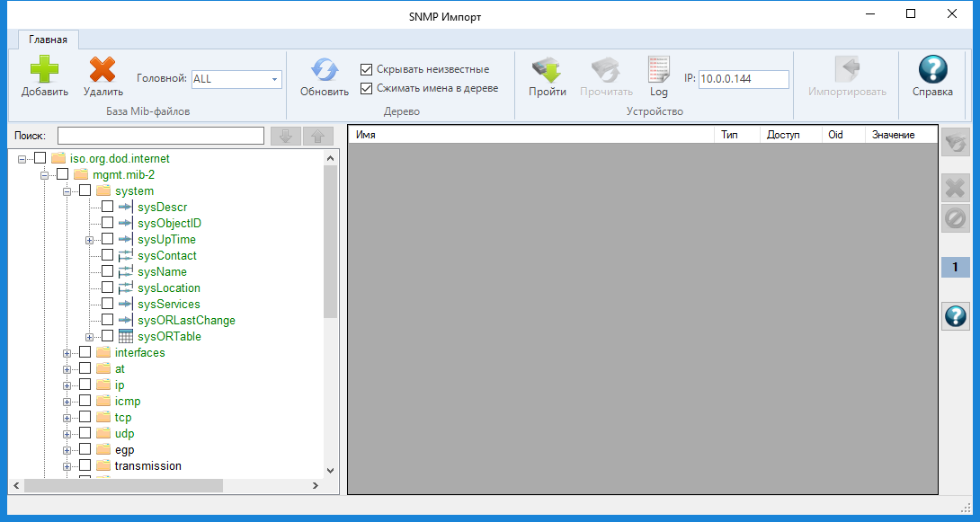
Task: Expand the sysUpTime node
Action: pos(89,241)
